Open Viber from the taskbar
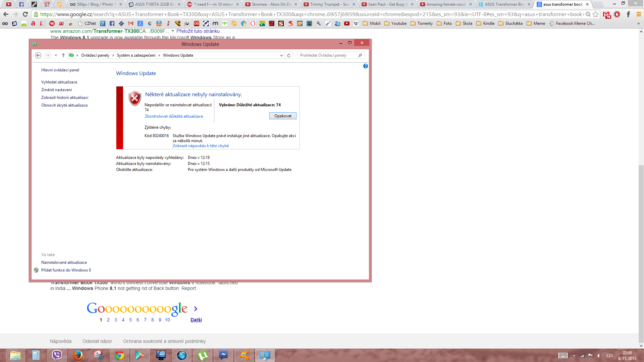Screen dimensions: 644x362 [x=57, y=355]
